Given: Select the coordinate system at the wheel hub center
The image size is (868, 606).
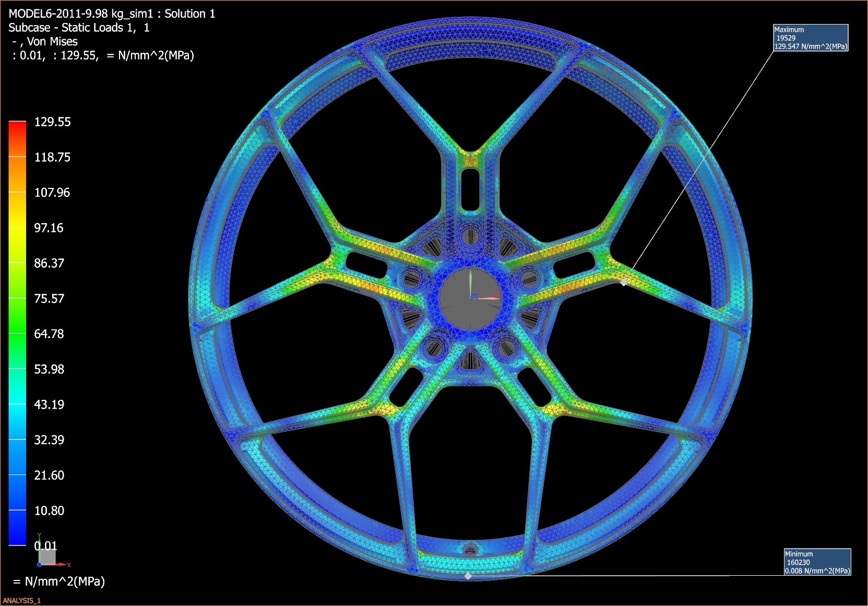Looking at the screenshot, I should tap(470, 299).
